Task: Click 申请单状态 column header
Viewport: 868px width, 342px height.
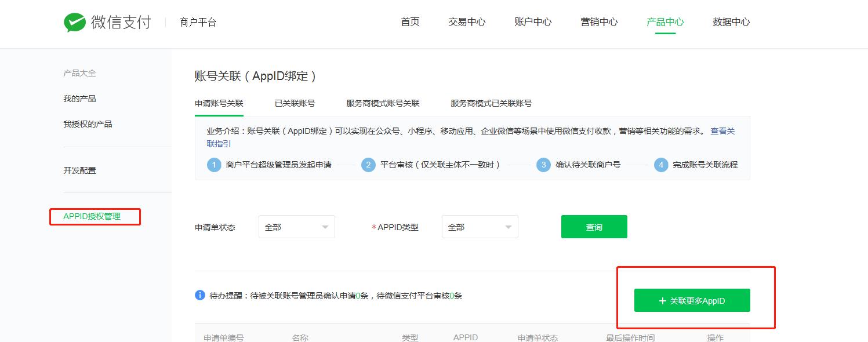Action: click(x=537, y=337)
